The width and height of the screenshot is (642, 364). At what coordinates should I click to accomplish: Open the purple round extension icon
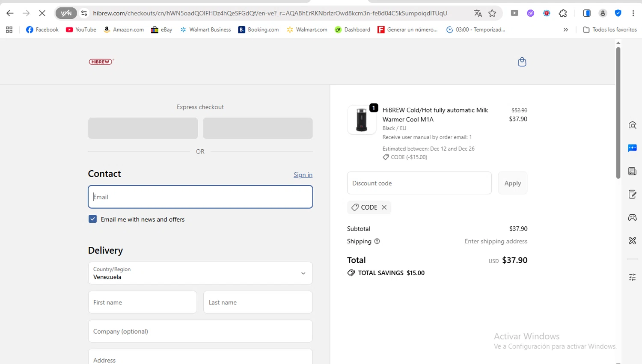coord(531,13)
